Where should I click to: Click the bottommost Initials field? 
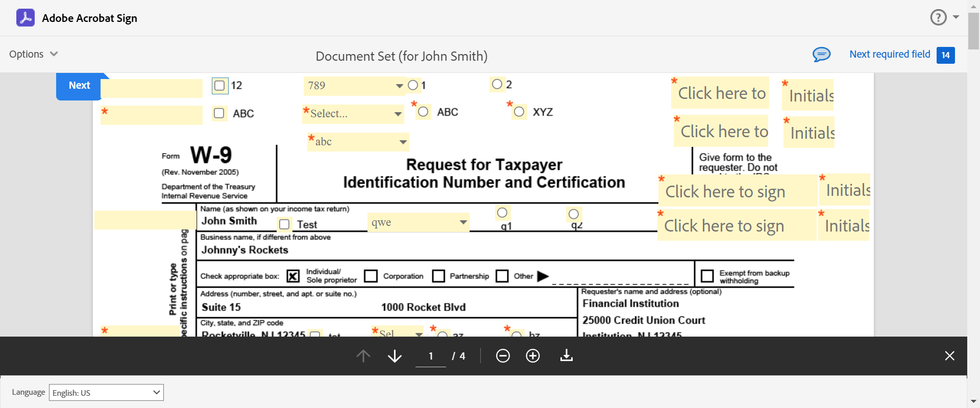(x=844, y=225)
